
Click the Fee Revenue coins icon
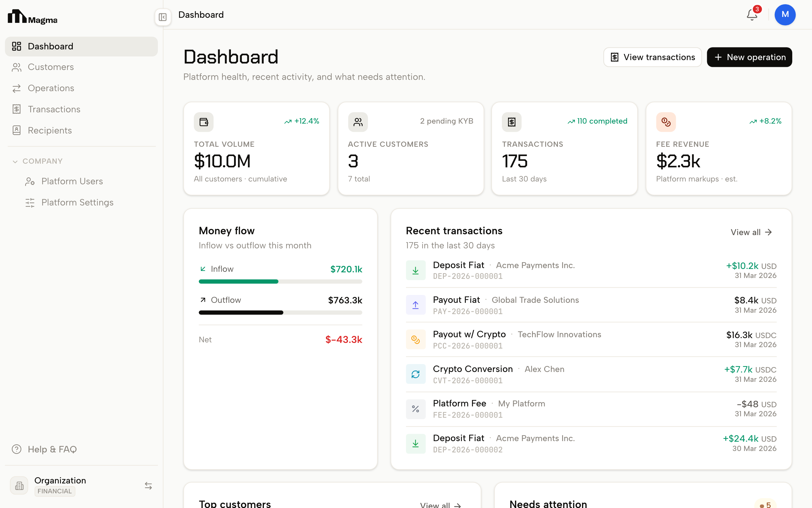[666, 122]
